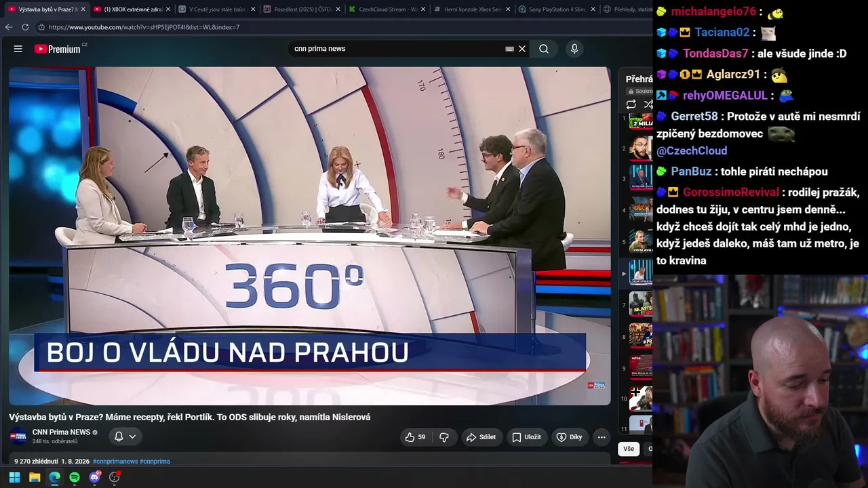868x488 pixels.
Task: Open the CNN Prima NEWS channel avatar
Action: coord(18,436)
